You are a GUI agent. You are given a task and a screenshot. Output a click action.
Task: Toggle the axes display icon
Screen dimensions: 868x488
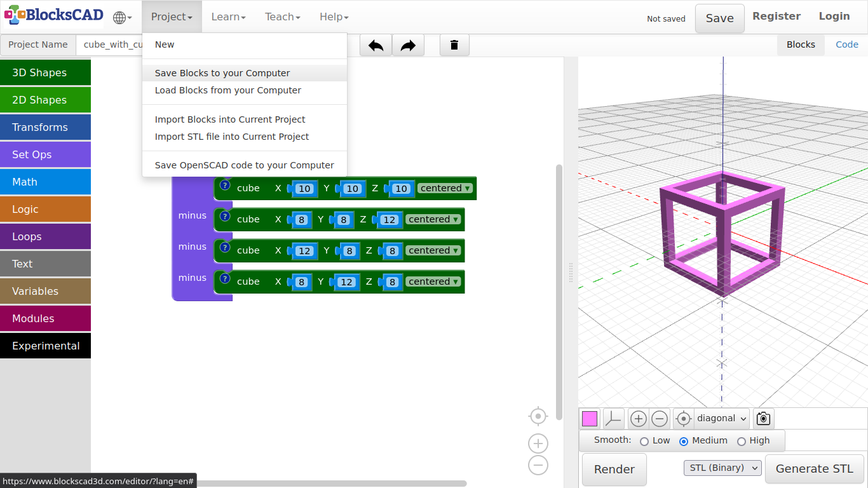[x=613, y=419]
